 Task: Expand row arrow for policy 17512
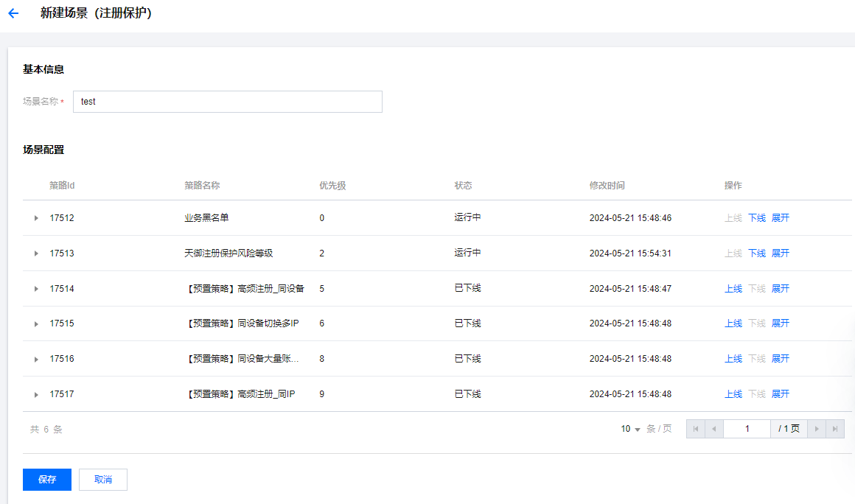click(36, 218)
